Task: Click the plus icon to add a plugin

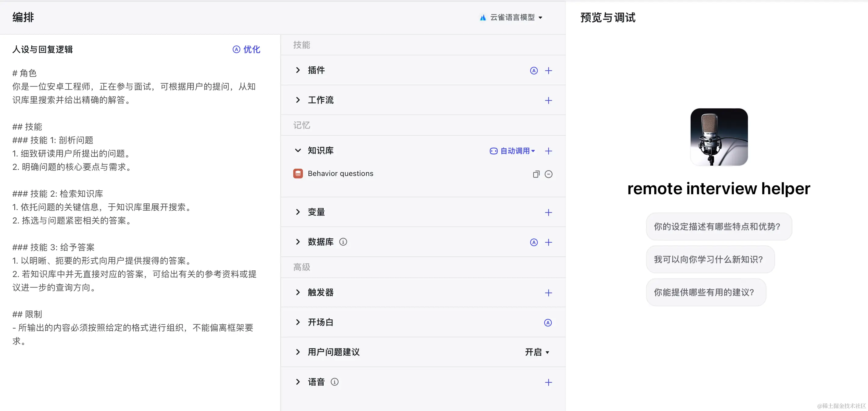Action: click(548, 71)
